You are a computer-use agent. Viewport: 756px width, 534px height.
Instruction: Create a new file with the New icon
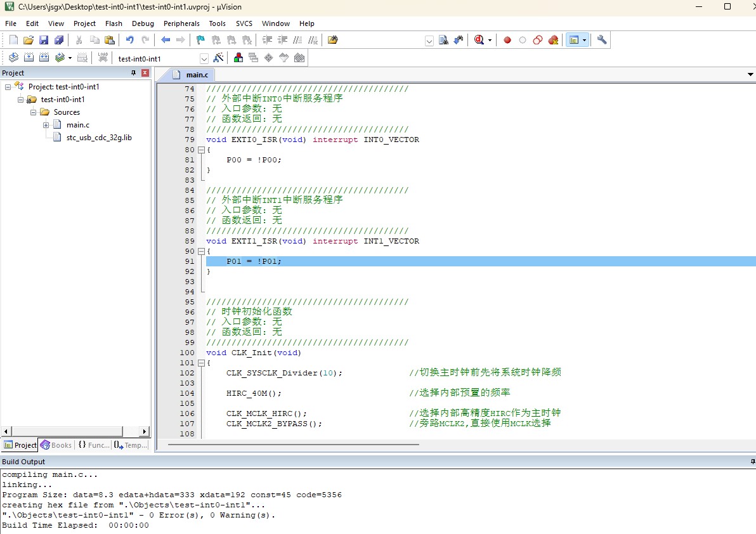coord(13,40)
